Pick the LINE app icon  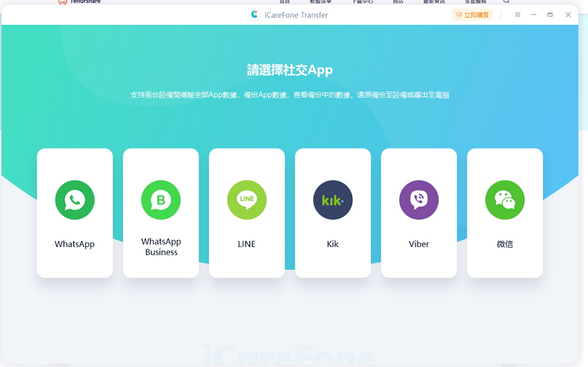(x=247, y=200)
